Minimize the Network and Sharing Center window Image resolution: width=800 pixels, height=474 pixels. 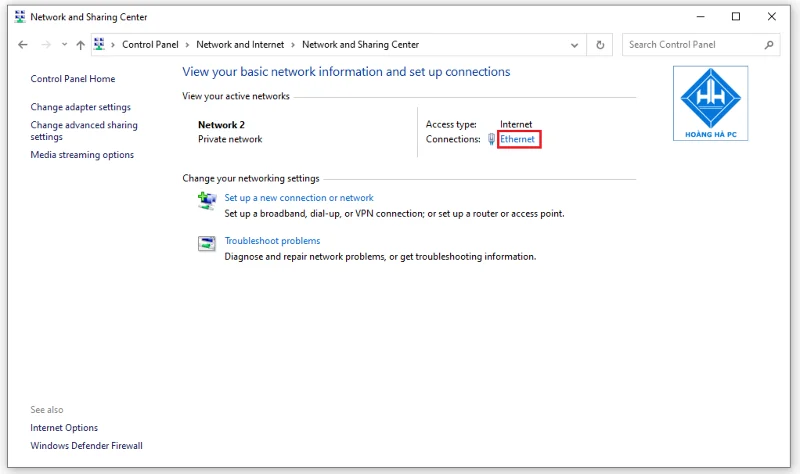tap(701, 17)
